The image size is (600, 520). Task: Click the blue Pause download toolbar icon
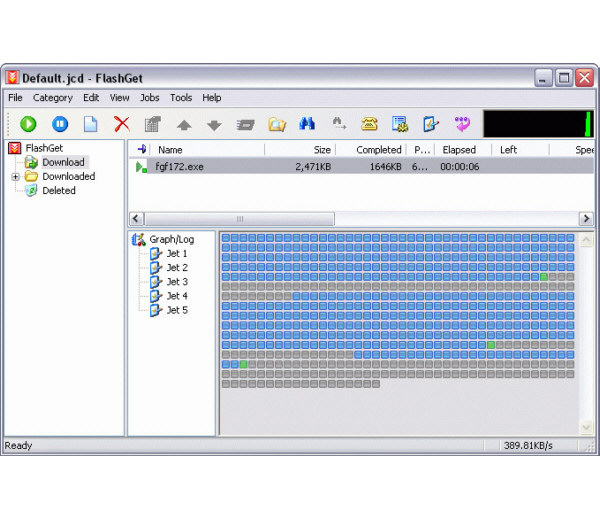coord(59,124)
